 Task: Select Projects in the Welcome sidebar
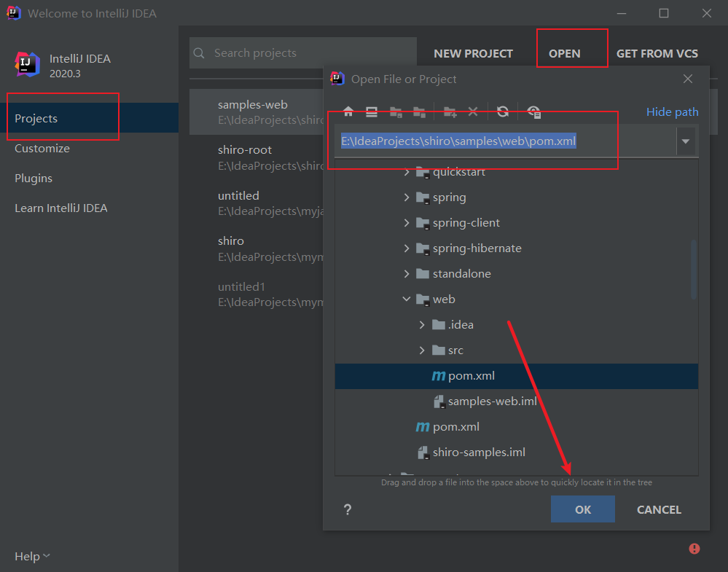(x=89, y=118)
